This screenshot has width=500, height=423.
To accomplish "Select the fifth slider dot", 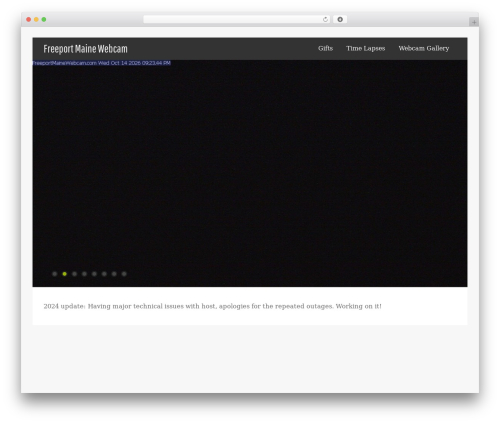I will tap(94, 274).
